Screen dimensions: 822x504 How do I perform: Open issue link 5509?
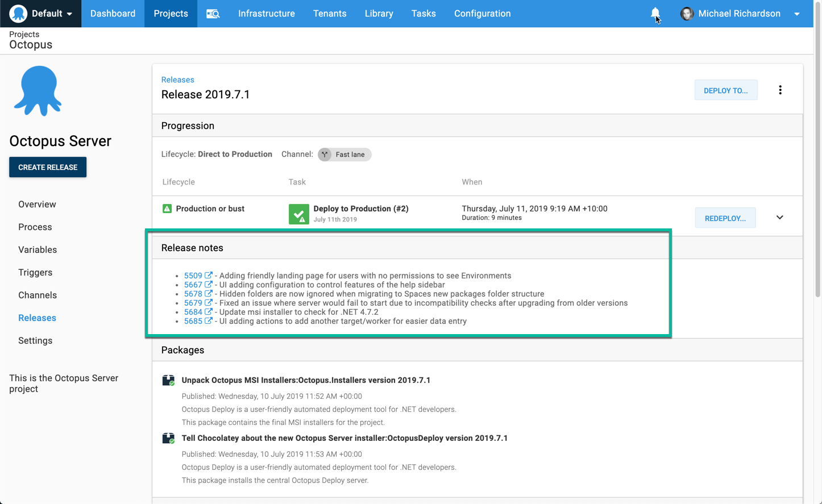193,276
